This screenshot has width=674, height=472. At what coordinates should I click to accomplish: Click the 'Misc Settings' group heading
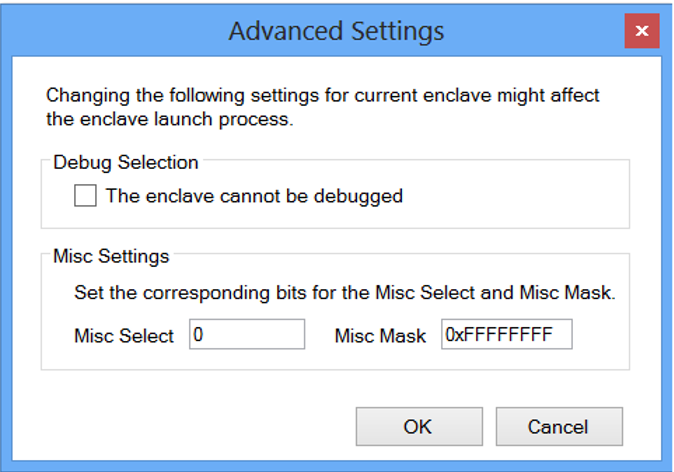111,256
